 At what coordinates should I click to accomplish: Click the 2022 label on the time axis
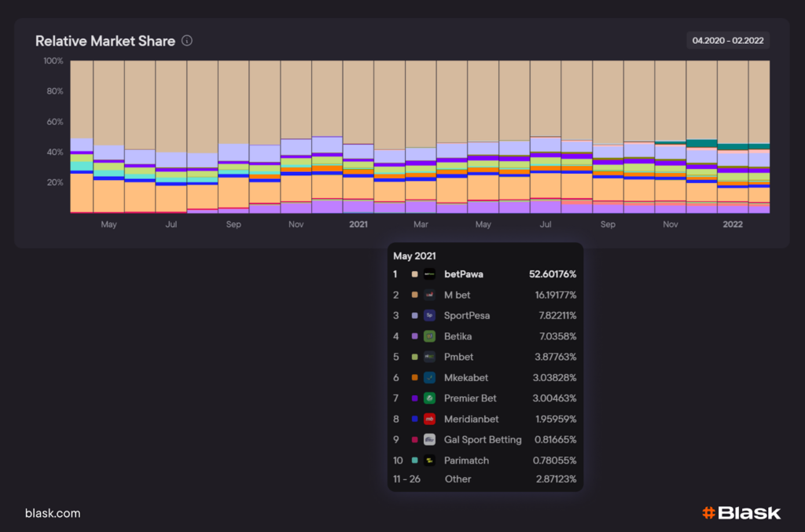coord(733,225)
